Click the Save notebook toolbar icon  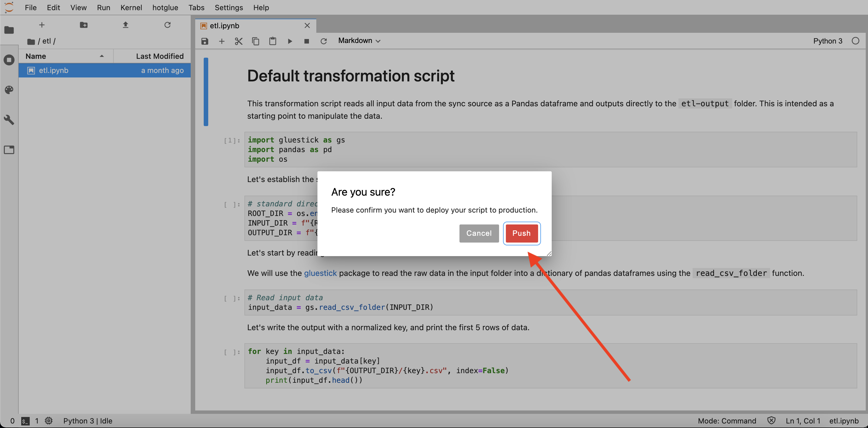(205, 41)
